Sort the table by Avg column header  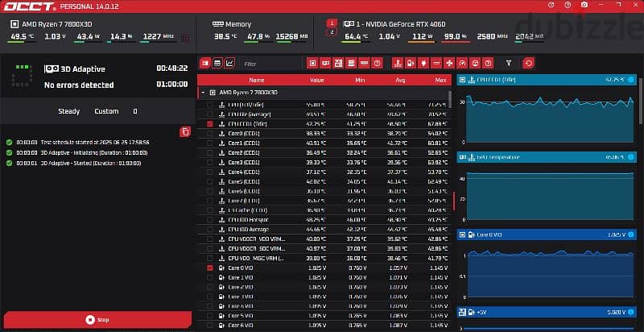click(x=400, y=80)
